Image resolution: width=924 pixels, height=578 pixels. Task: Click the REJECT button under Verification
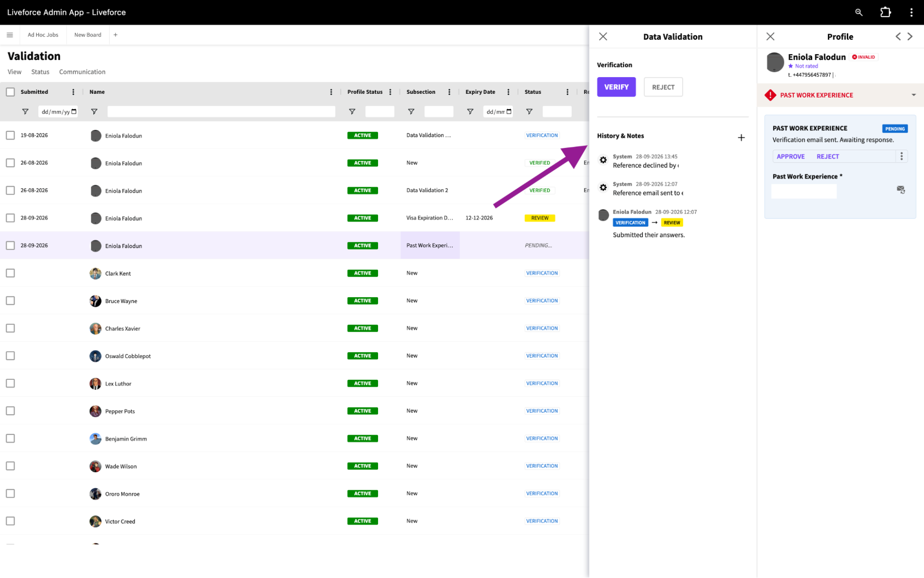tap(663, 87)
